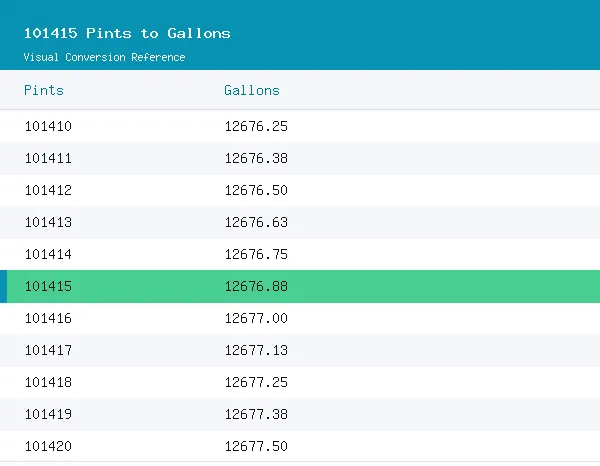Image resolution: width=600 pixels, height=466 pixels.
Task: Click the 'Visual Conversion Reference' subtitle
Action: pyautogui.click(x=104, y=57)
